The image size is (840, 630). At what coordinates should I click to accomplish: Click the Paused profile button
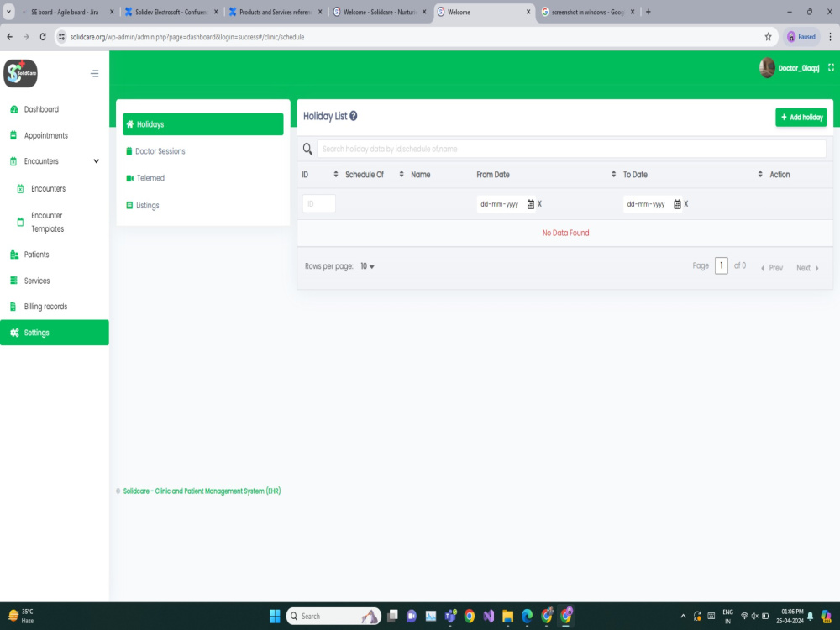click(801, 37)
